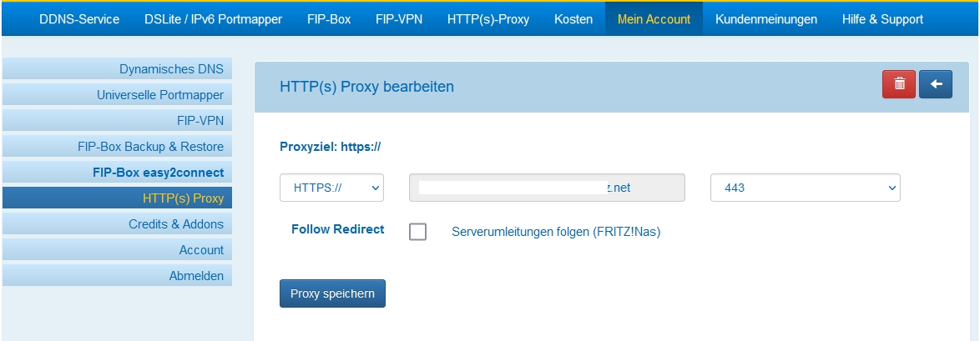Viewport: 980px width, 341px height.
Task: Expand the 443 port dropdown
Action: click(805, 188)
